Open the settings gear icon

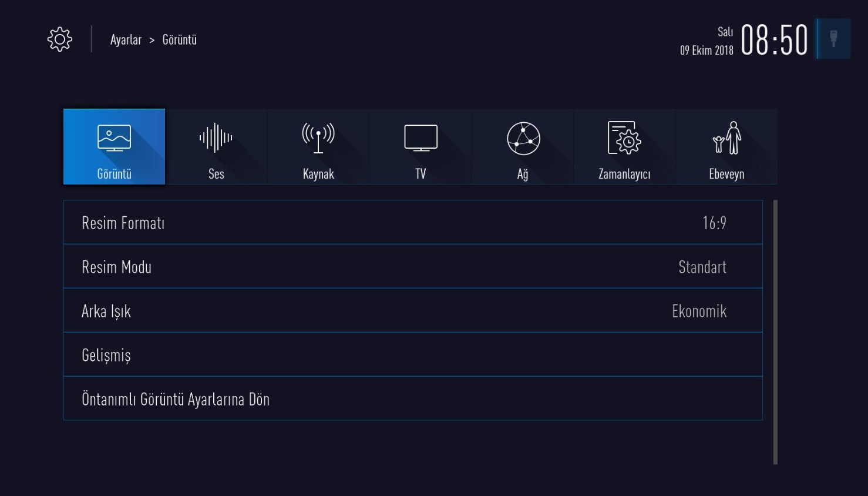click(59, 39)
